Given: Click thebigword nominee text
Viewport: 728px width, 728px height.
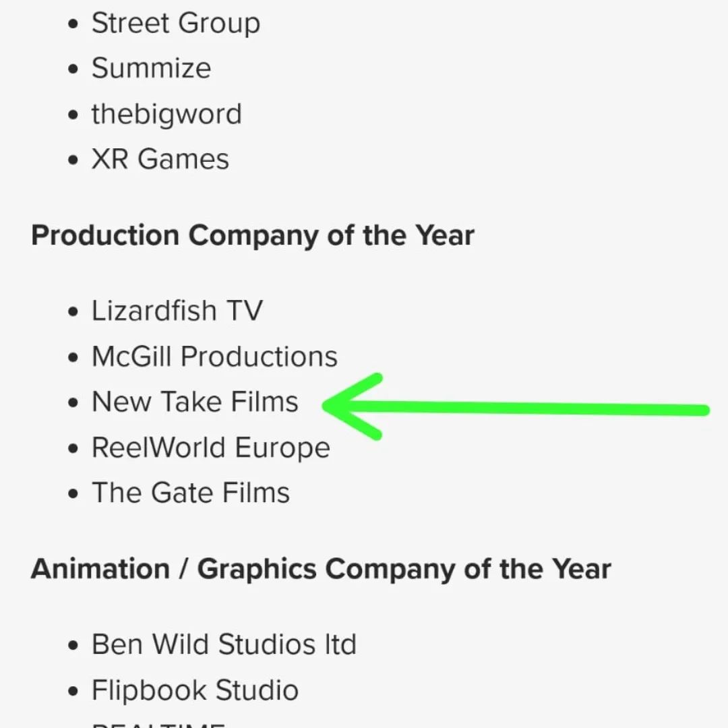Looking at the screenshot, I should (166, 114).
